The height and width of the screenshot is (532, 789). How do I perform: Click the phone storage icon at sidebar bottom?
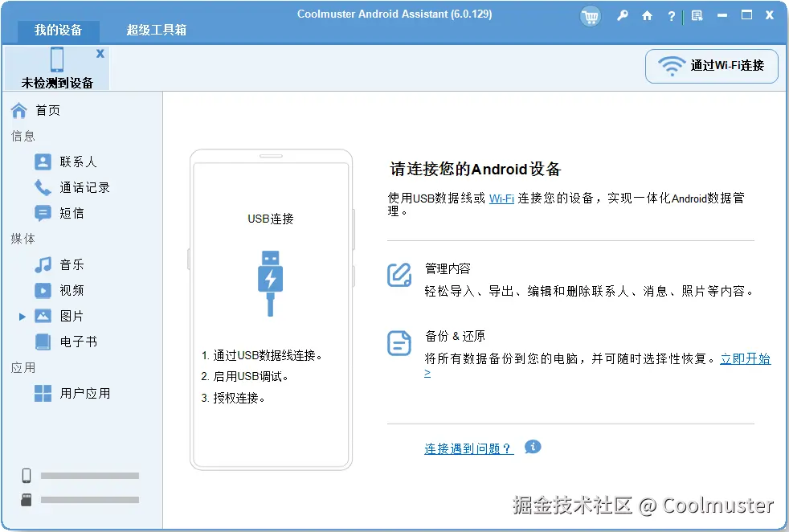pyautogui.click(x=27, y=475)
